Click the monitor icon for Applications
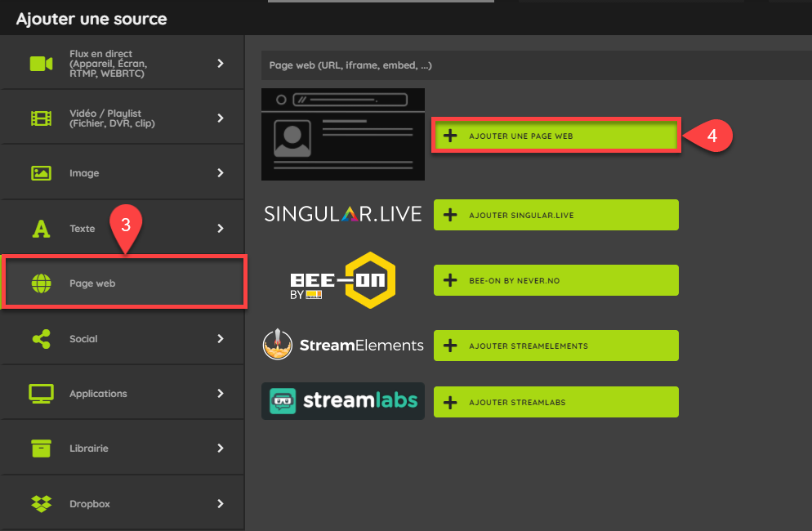Image resolution: width=812 pixels, height=531 pixels. point(42,394)
